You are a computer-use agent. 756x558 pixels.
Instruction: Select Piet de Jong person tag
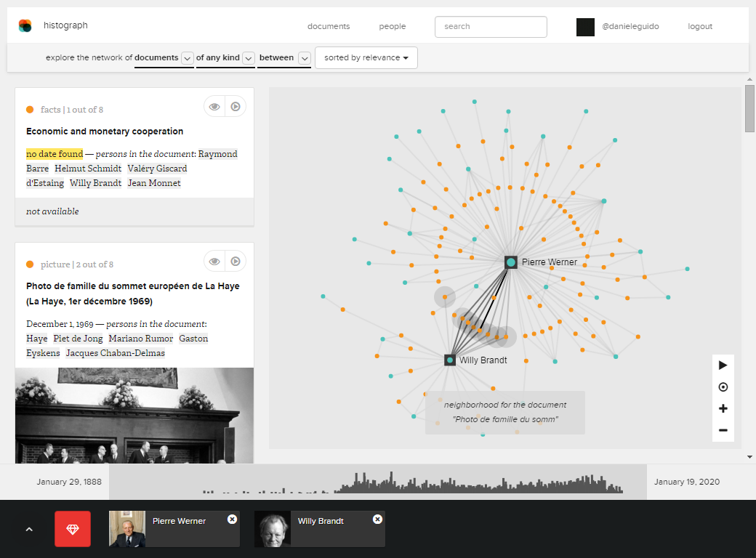click(78, 339)
